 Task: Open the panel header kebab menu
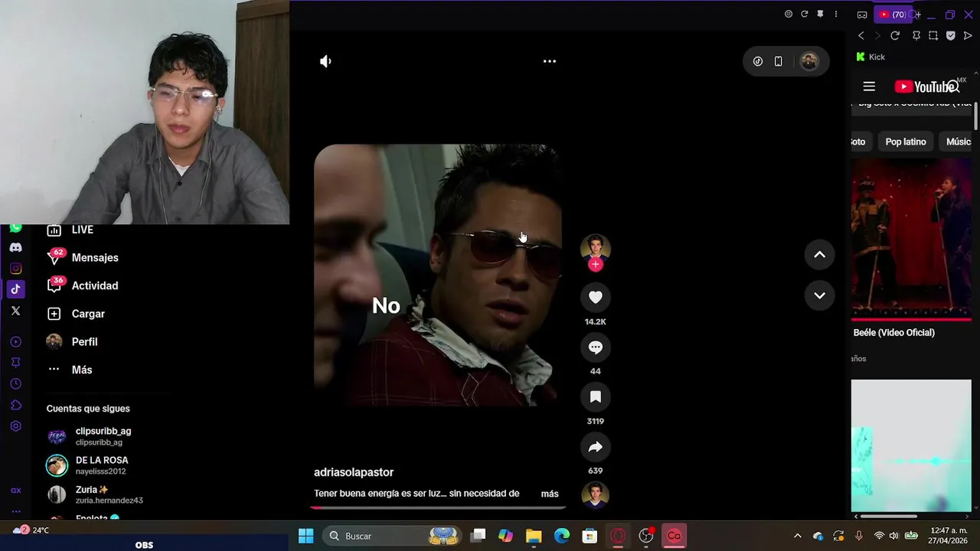pos(836,14)
